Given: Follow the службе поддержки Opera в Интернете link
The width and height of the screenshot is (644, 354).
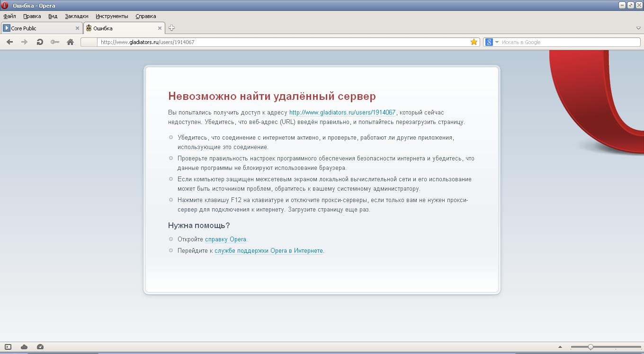Looking at the screenshot, I should (268, 251).
